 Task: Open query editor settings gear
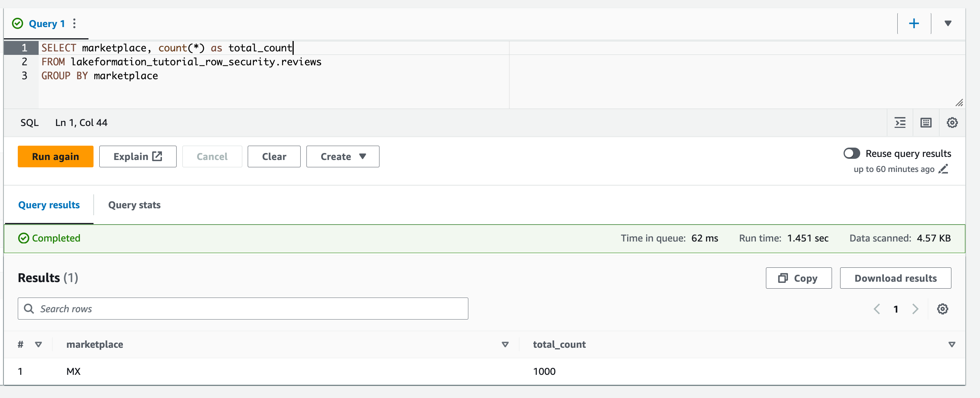tap(952, 123)
